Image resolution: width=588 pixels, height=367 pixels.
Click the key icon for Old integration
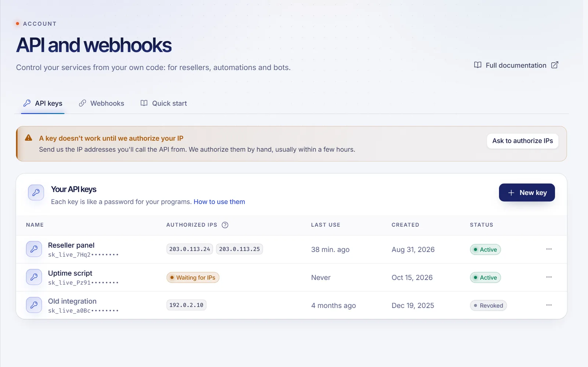34,305
